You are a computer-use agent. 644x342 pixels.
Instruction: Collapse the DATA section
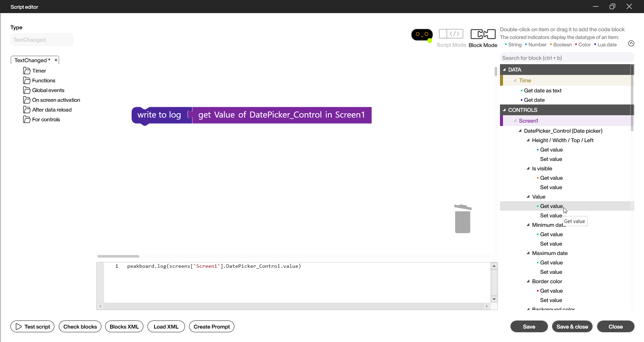coord(504,70)
